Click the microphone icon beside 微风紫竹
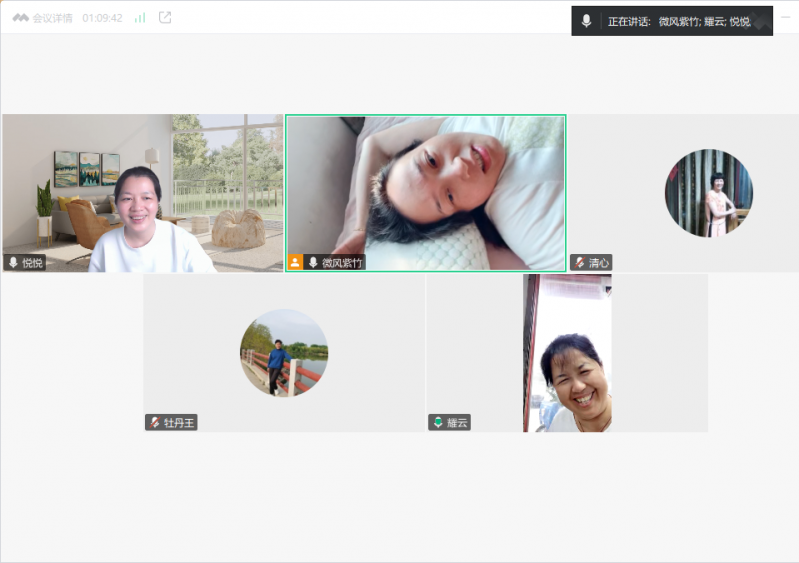 coord(312,263)
